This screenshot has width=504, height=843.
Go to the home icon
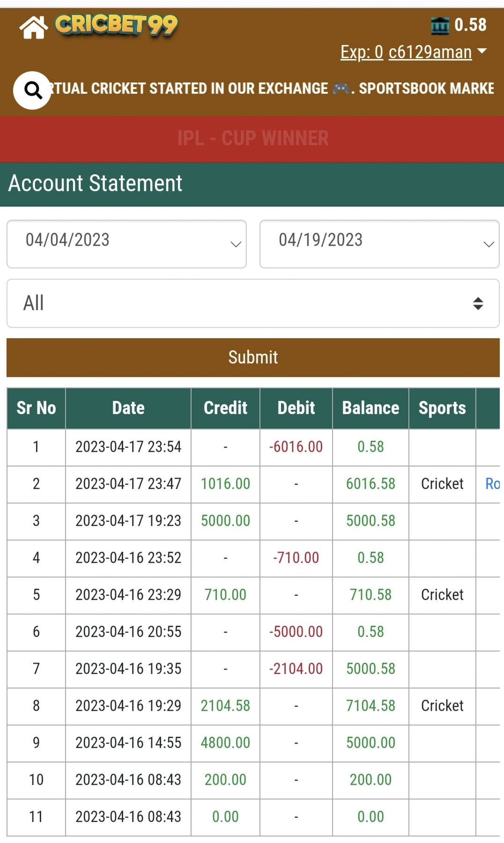coord(33,27)
